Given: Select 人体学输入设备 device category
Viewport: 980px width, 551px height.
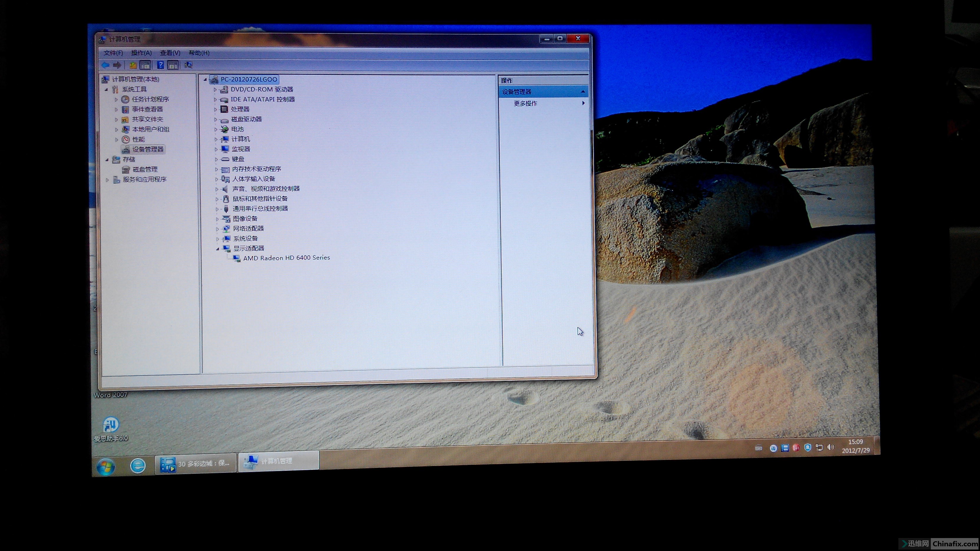Looking at the screenshot, I should (x=253, y=179).
